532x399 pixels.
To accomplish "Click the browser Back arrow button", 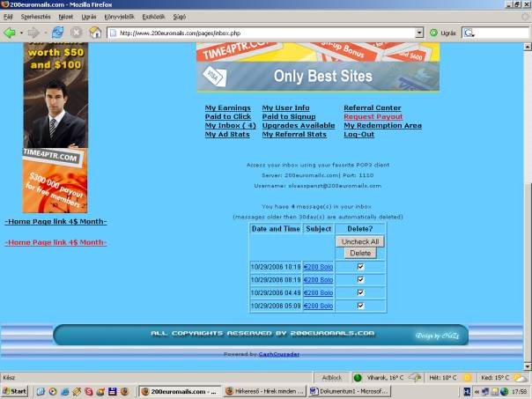I will 10,33.
